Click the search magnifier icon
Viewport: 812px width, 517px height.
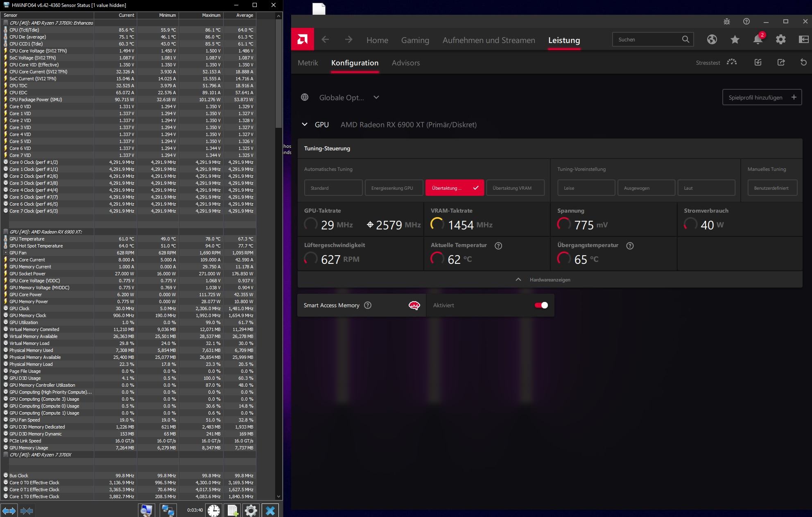click(685, 39)
